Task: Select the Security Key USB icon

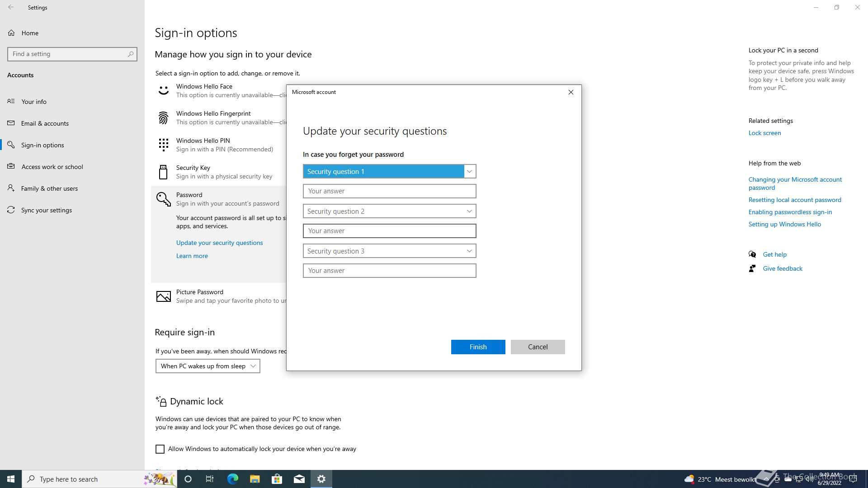Action: (163, 172)
